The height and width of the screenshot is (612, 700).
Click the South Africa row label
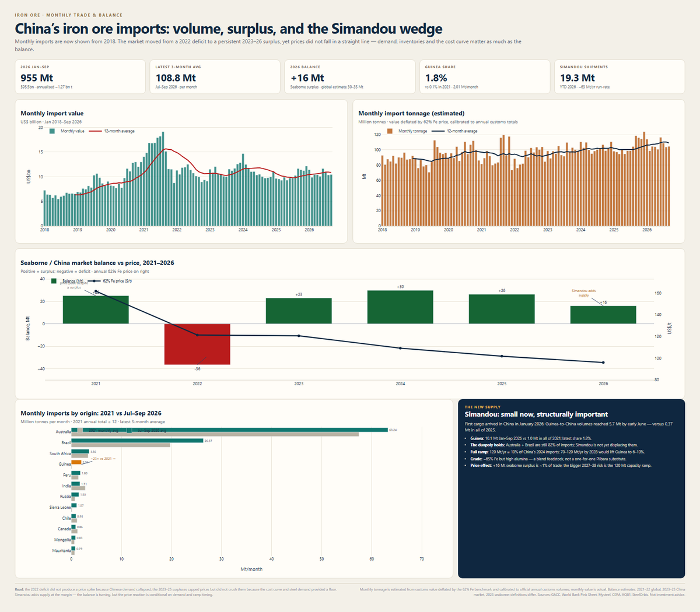60,453
